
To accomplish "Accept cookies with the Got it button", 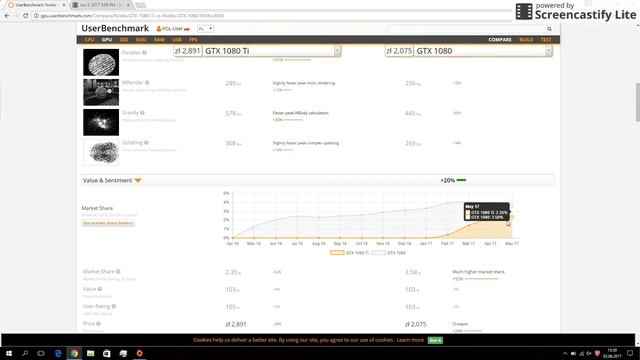I will coord(435,340).
